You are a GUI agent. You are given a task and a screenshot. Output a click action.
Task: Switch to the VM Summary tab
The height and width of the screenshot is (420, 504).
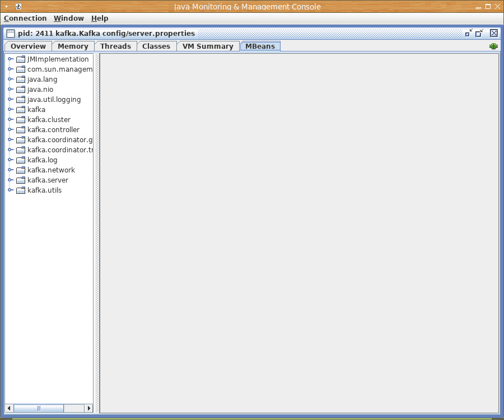pos(208,46)
